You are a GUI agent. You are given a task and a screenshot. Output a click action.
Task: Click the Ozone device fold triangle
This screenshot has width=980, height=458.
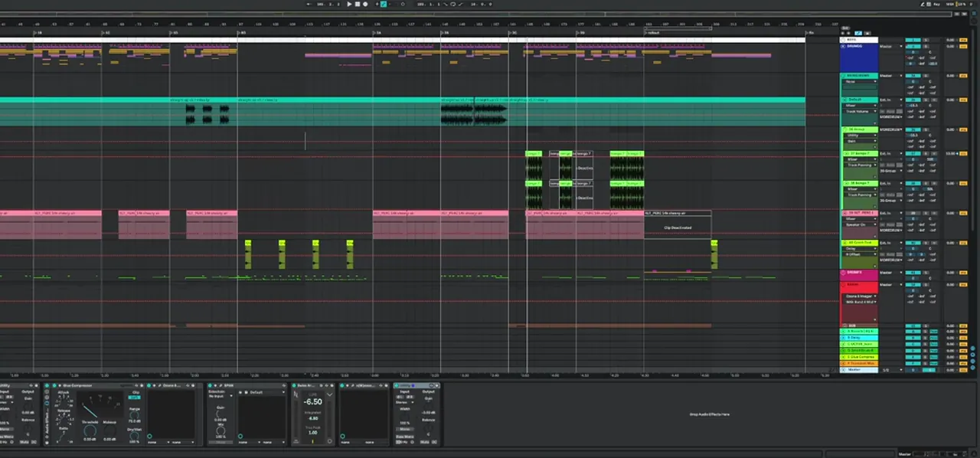tap(155, 385)
